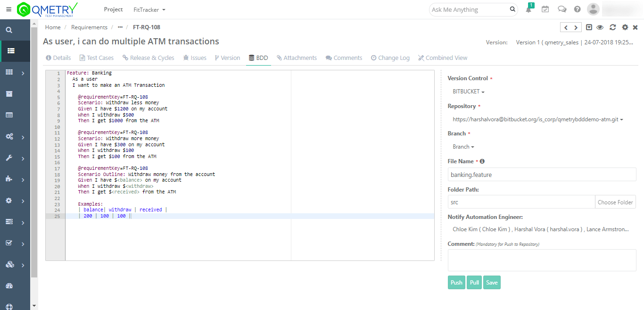The image size is (644, 310).
Task: Click the magnifier in Ask Me Anything
Action: (x=512, y=9)
